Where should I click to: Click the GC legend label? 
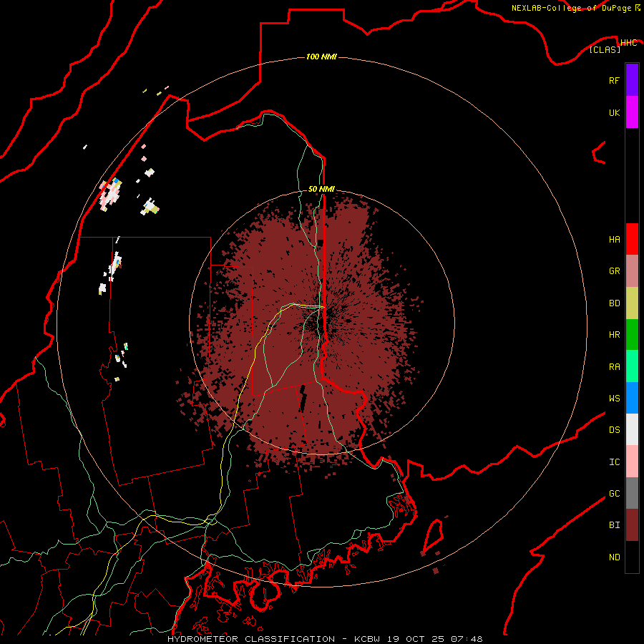(614, 493)
